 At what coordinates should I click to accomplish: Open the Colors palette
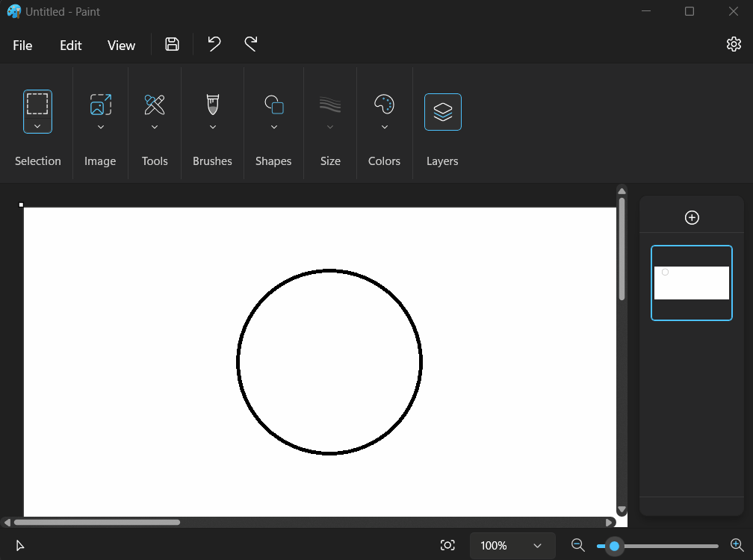(x=384, y=105)
